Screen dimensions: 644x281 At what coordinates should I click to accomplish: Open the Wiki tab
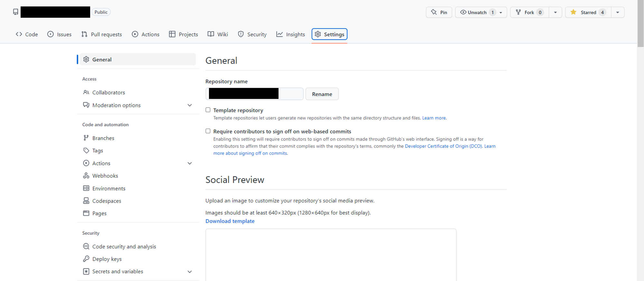(x=218, y=34)
